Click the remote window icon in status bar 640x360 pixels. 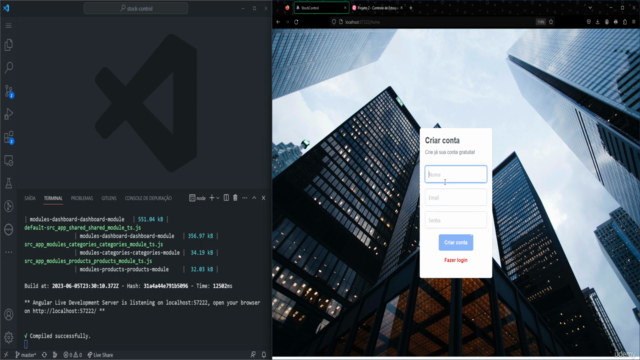6,355
